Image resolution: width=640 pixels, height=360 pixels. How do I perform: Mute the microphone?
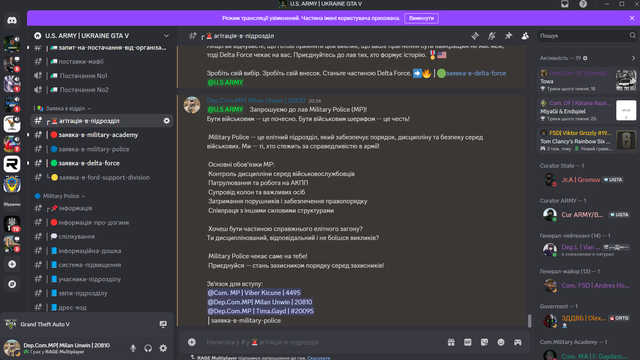tap(133, 348)
